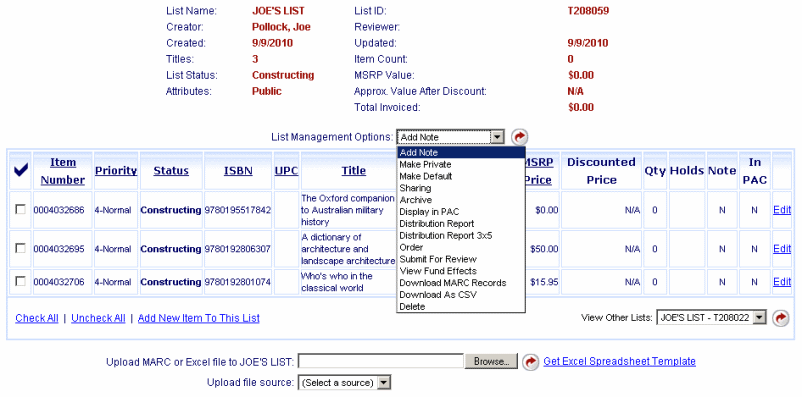Choose Make Default from the list
The image size is (802, 397).
(461, 176)
